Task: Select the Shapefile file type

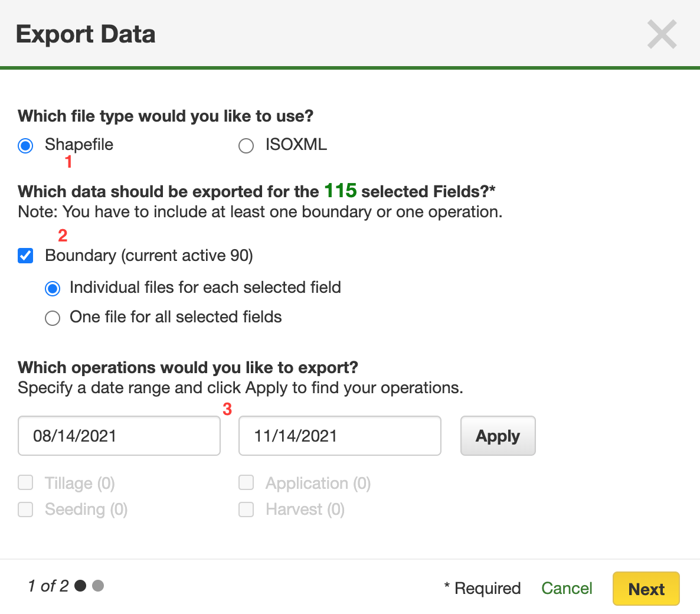Action: 25,145
